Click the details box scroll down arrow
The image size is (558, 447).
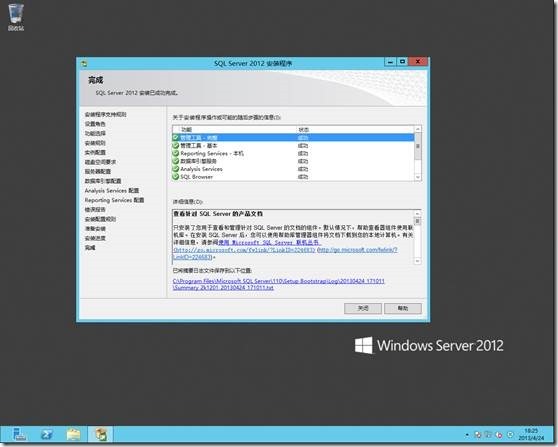click(x=417, y=261)
